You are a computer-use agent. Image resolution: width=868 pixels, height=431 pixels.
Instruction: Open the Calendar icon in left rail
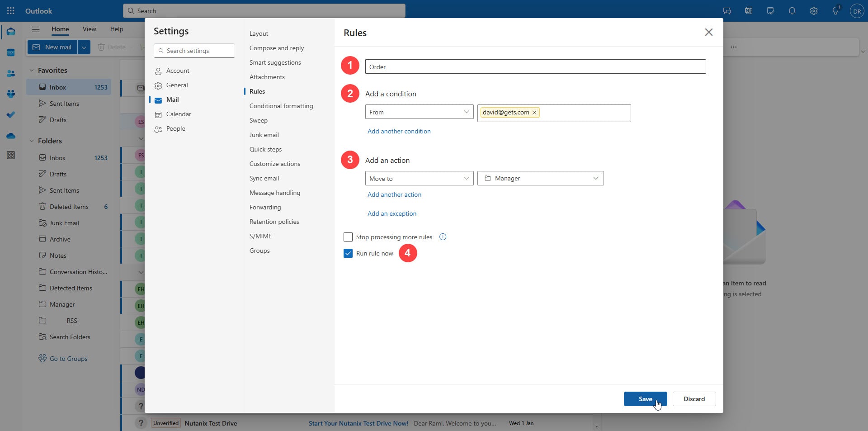(x=11, y=52)
